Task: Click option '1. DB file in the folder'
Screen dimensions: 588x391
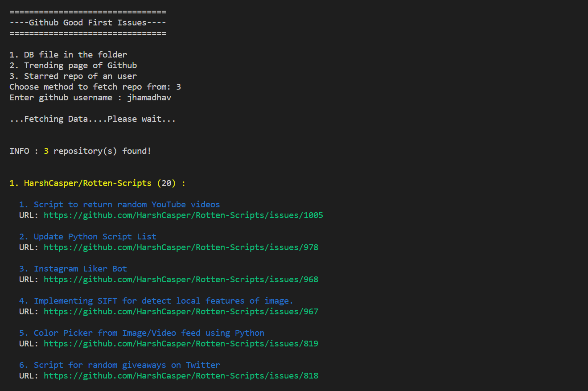Action: point(68,55)
